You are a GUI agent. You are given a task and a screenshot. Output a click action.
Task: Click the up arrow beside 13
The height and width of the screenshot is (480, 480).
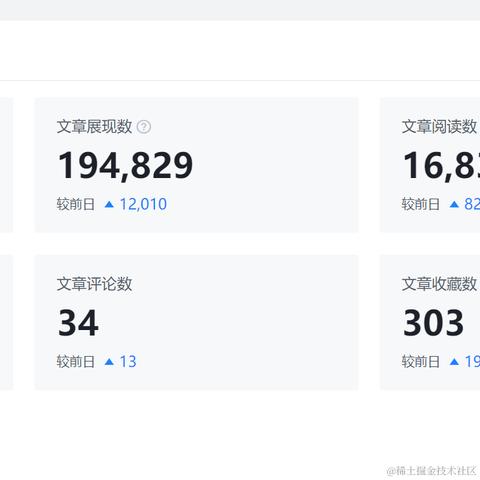[109, 361]
